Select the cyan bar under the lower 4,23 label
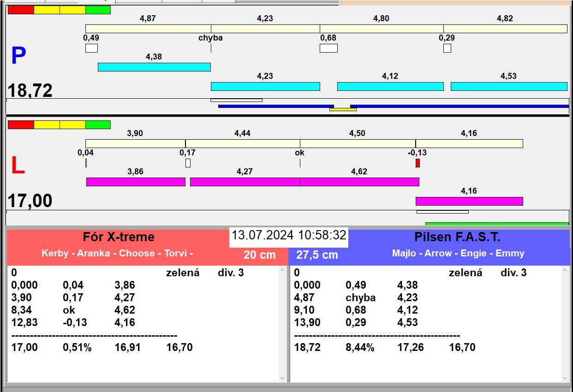This screenshot has height=392, width=573. tap(265, 86)
